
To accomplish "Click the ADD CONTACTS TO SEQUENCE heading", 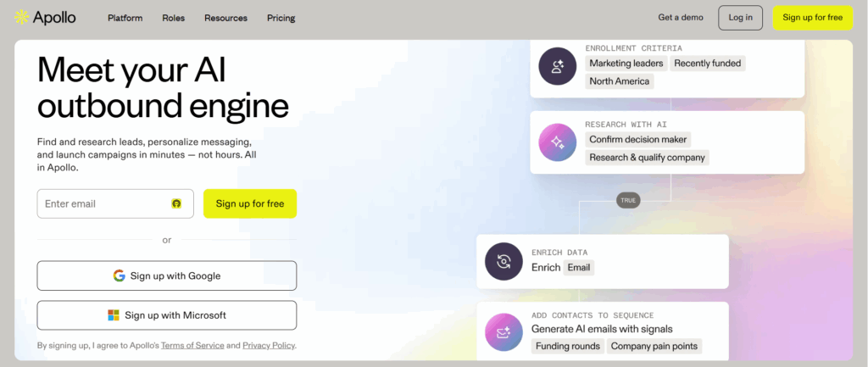I will [593, 315].
